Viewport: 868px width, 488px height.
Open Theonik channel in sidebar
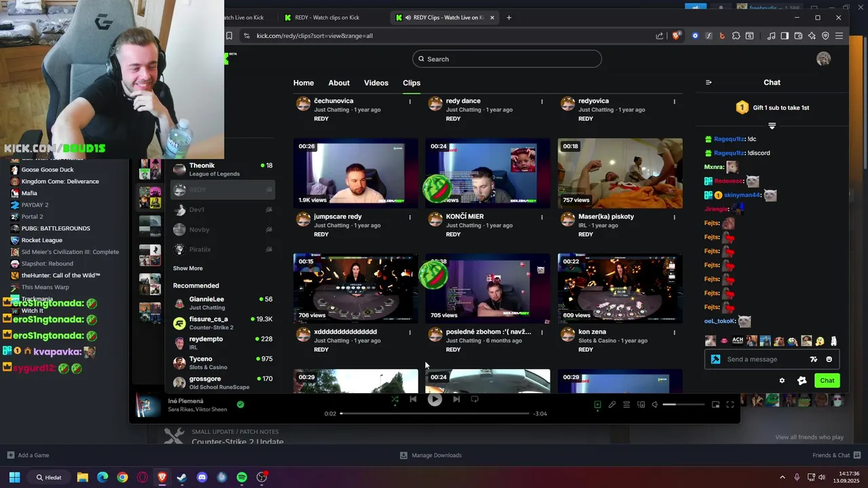[x=222, y=169]
